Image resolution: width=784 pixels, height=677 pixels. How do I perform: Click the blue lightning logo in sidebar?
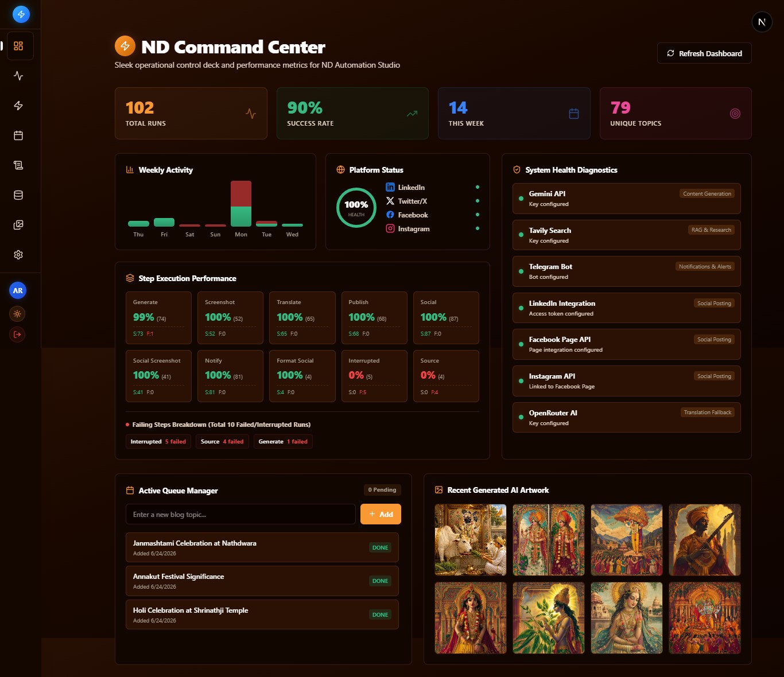pos(21,14)
